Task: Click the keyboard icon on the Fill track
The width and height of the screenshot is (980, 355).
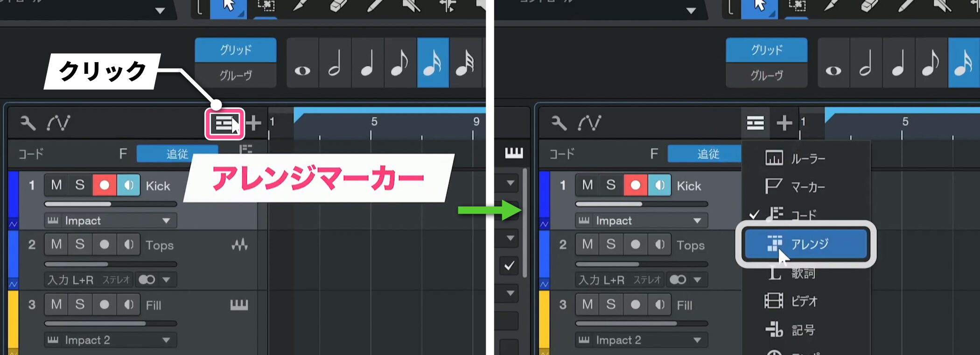Action: 239,305
